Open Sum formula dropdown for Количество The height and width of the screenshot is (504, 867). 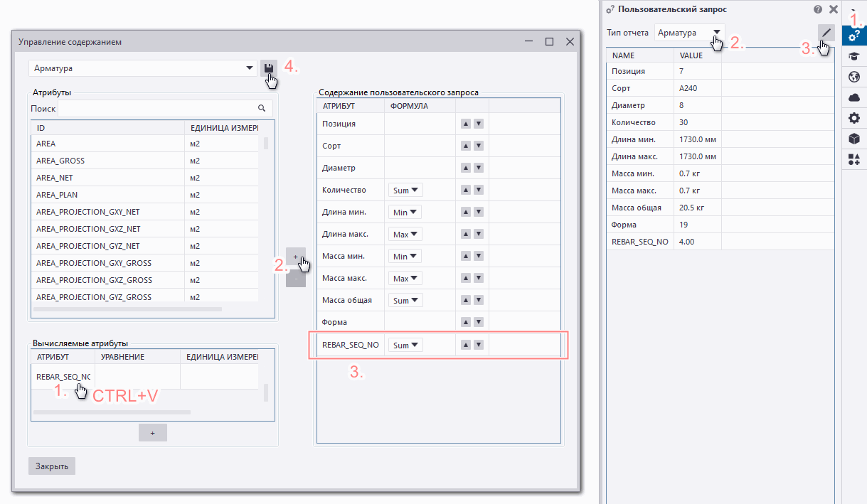405,190
